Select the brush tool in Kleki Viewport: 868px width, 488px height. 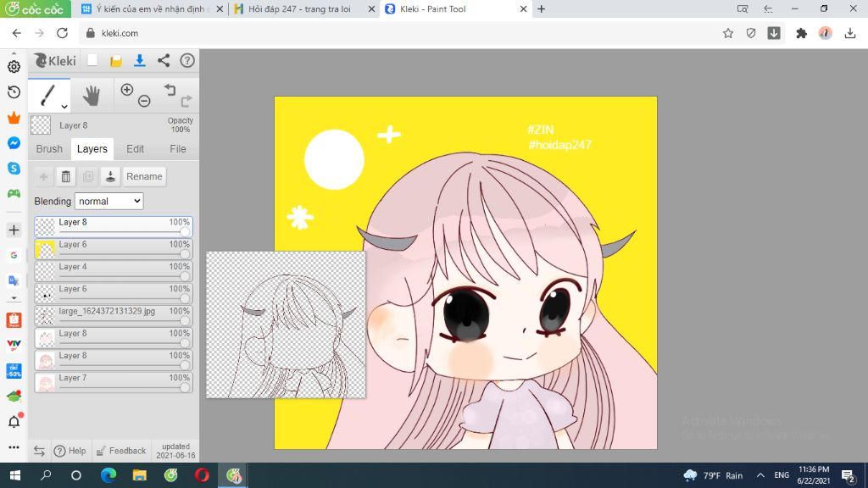(48, 95)
